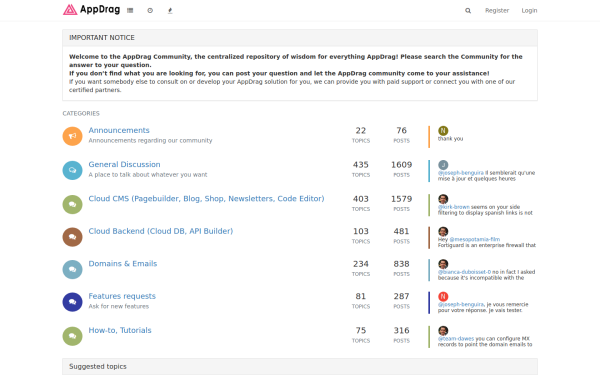This screenshot has height=375, width=600.
Task: Click the dark blue Features requests icon
Action: 72,302
